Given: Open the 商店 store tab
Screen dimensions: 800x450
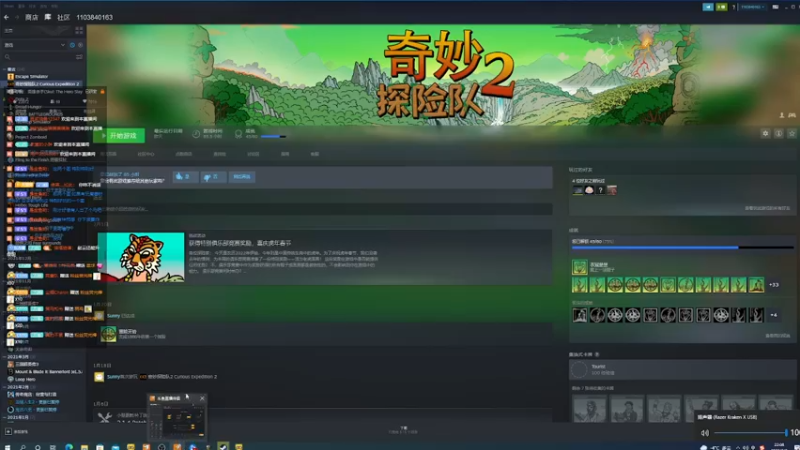Looking at the screenshot, I should [32, 17].
